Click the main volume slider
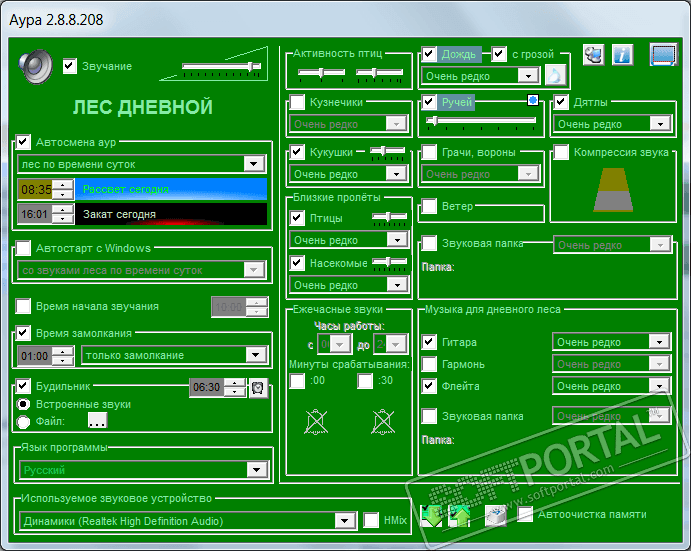This screenshot has height=551, width=691. click(222, 67)
